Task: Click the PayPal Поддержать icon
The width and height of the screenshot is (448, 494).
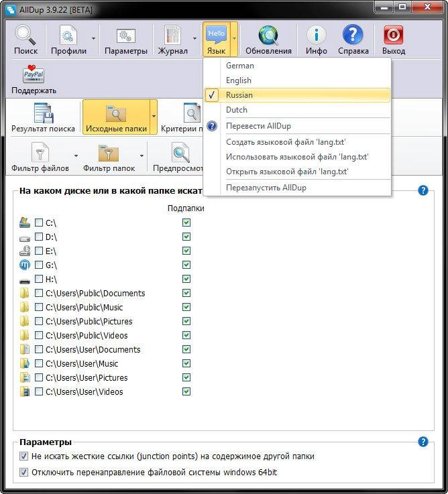Action: click(33, 74)
